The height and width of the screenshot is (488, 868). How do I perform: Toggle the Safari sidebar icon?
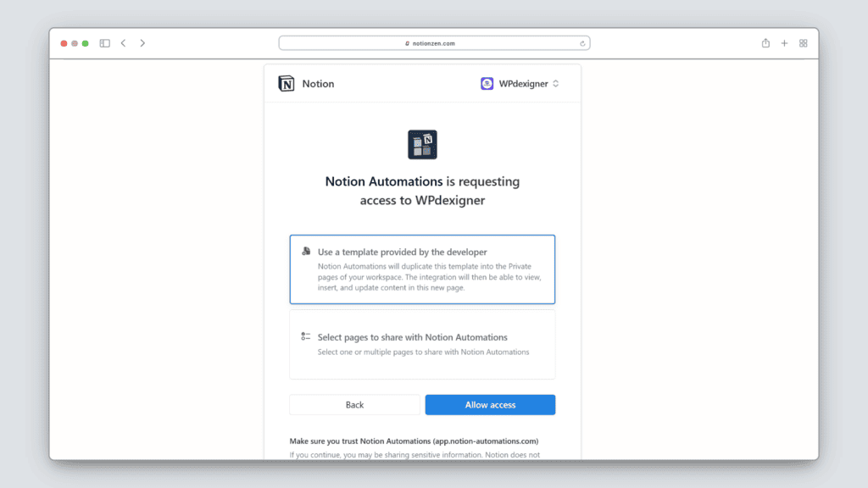105,43
